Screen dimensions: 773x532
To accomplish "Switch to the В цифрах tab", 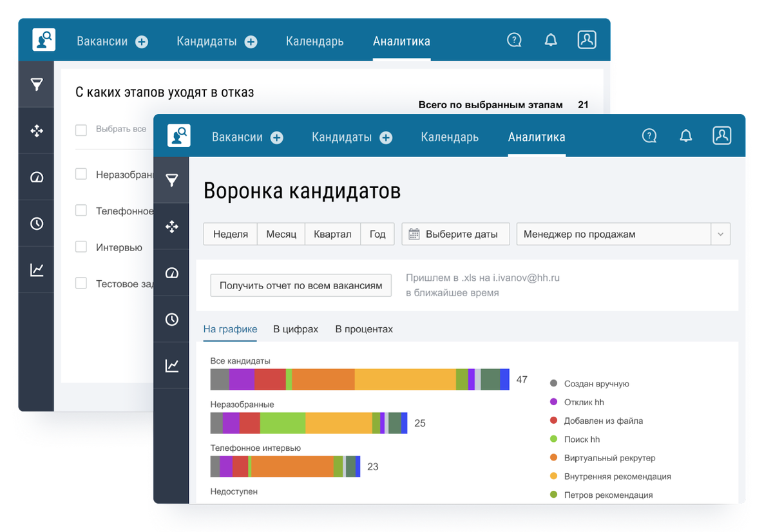I will point(295,328).
